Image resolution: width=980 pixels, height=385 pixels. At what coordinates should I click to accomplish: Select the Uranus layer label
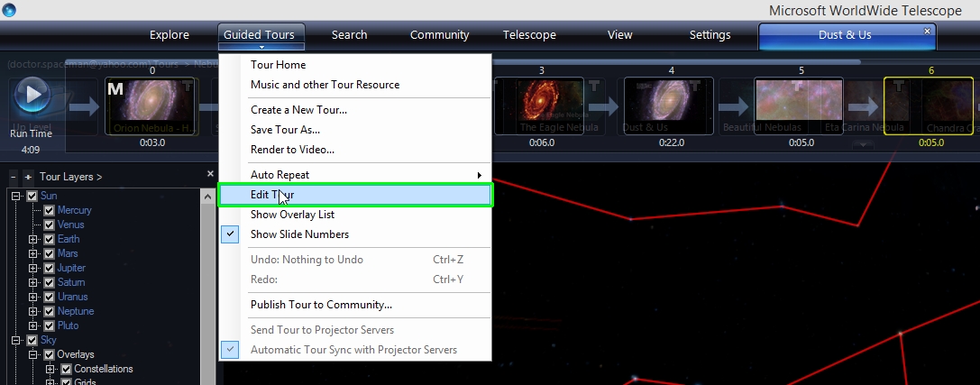click(x=72, y=297)
